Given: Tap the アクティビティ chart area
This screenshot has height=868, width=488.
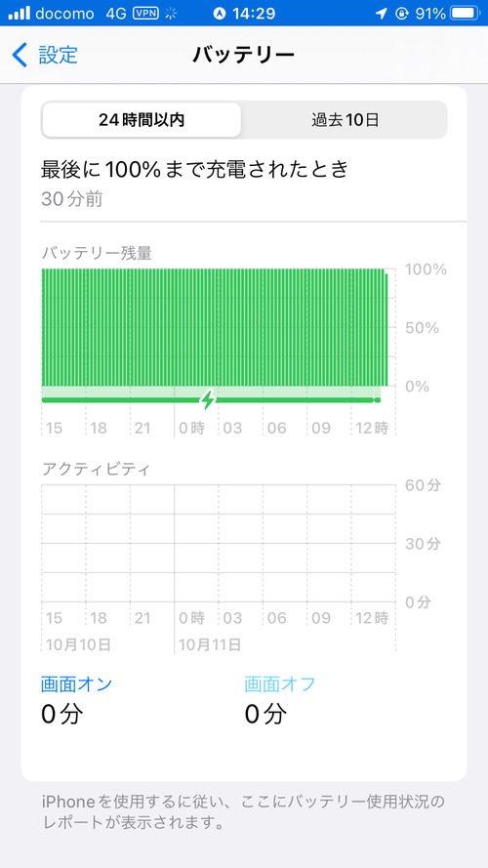Looking at the screenshot, I should (219, 543).
